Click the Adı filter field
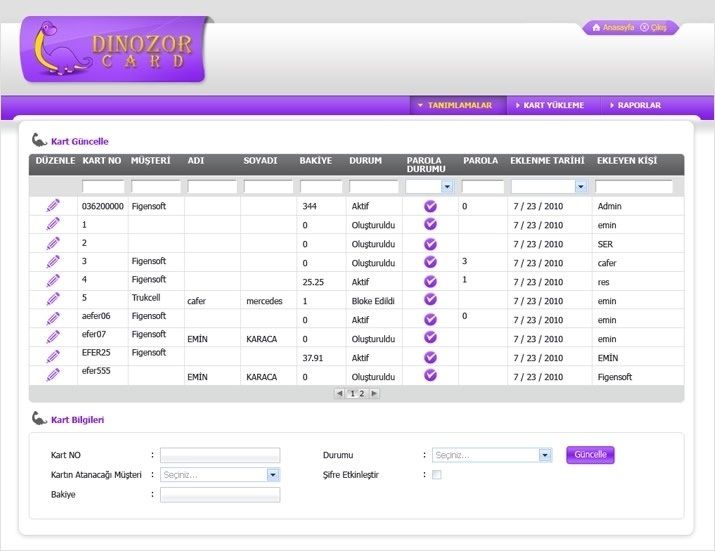 (x=212, y=187)
